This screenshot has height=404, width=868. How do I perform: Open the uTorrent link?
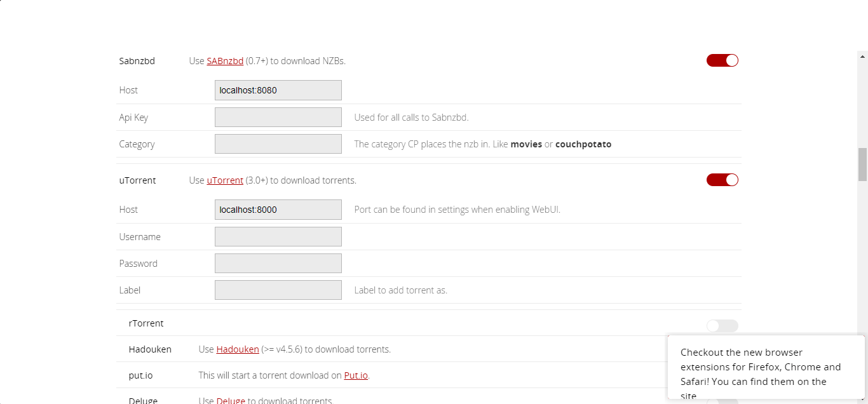[x=224, y=180]
